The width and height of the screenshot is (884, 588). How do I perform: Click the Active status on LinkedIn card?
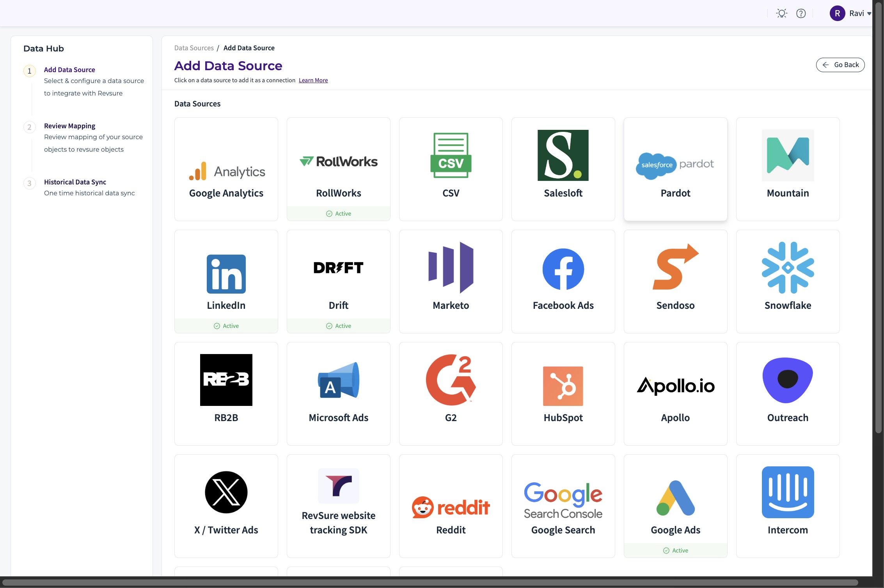226,326
